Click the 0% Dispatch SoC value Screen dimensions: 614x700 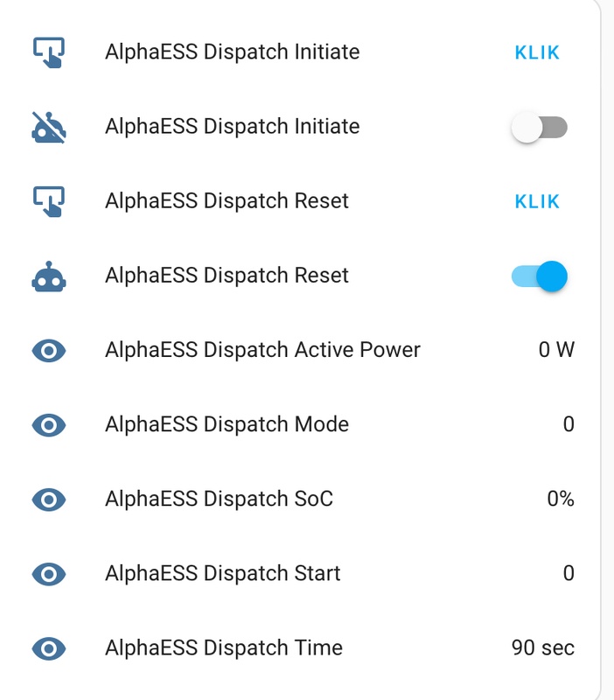point(560,500)
